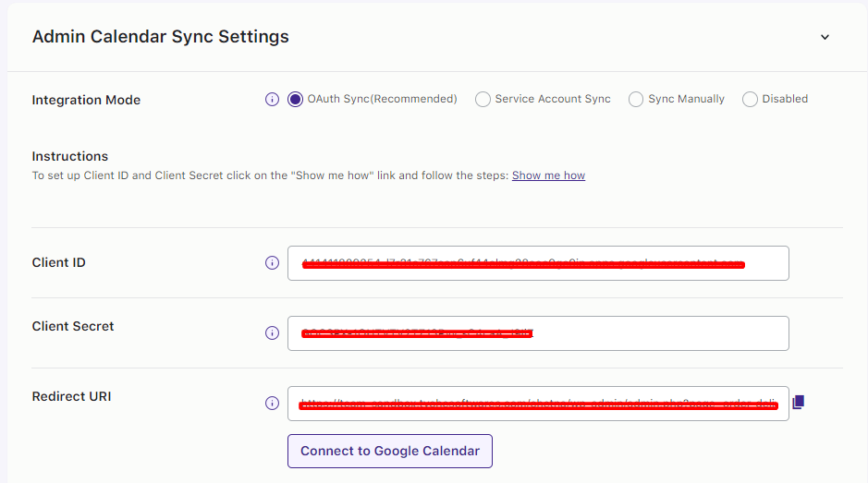Focus the Client ID input field

[538, 263]
